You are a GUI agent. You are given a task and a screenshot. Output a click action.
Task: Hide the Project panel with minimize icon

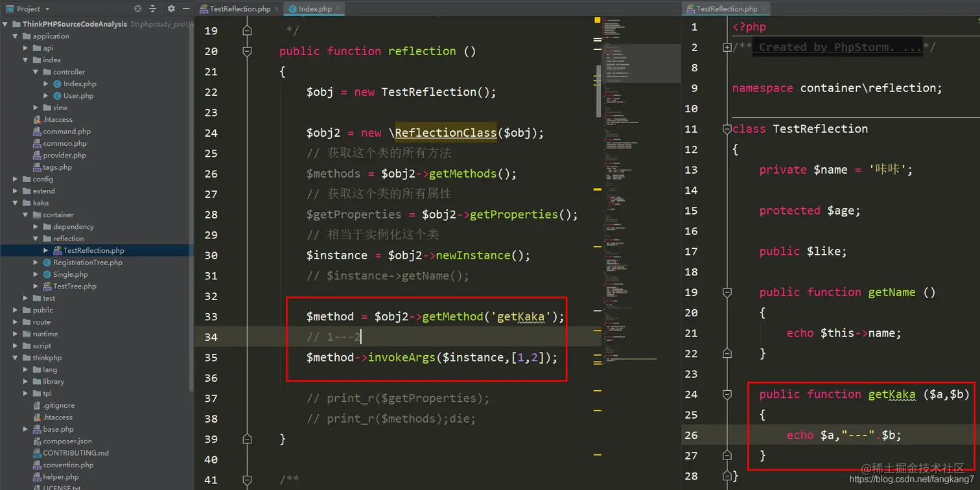pos(186,8)
